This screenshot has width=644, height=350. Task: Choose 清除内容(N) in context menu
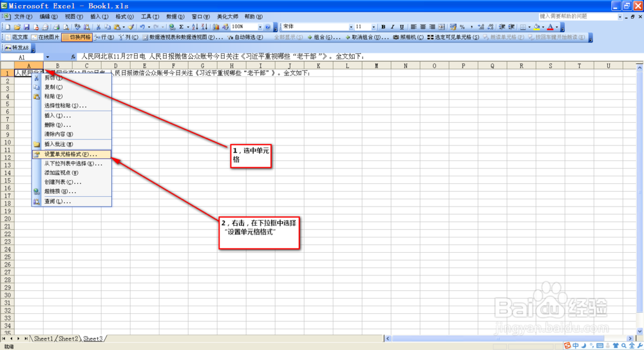tap(71, 134)
